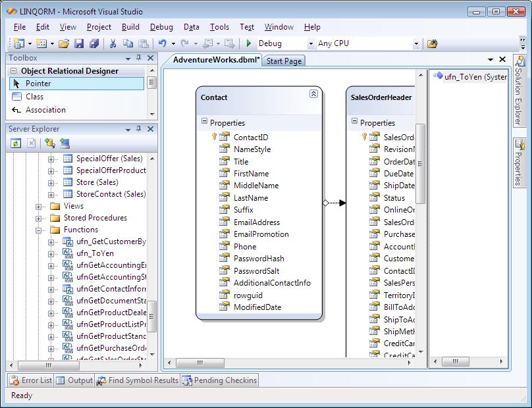Open the active documents list dropdown

pyautogui.click(x=491, y=60)
